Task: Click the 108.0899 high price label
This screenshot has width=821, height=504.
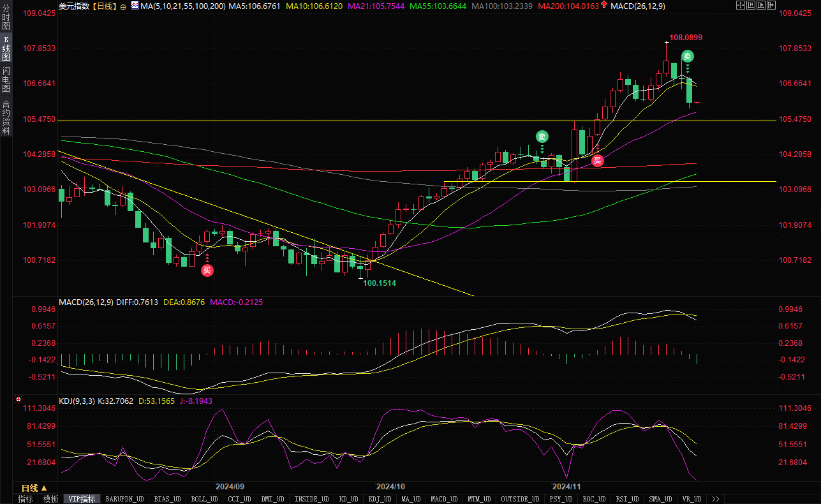Action: [686, 38]
